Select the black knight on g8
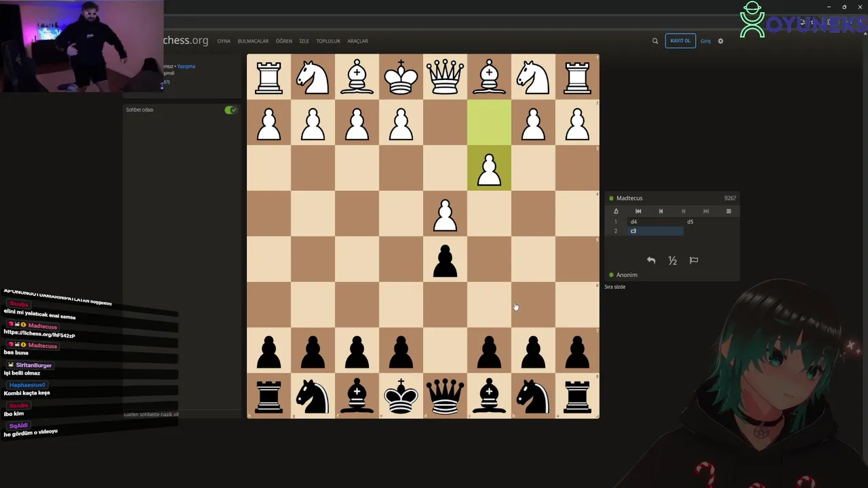Image resolution: width=868 pixels, height=488 pixels. click(x=313, y=394)
